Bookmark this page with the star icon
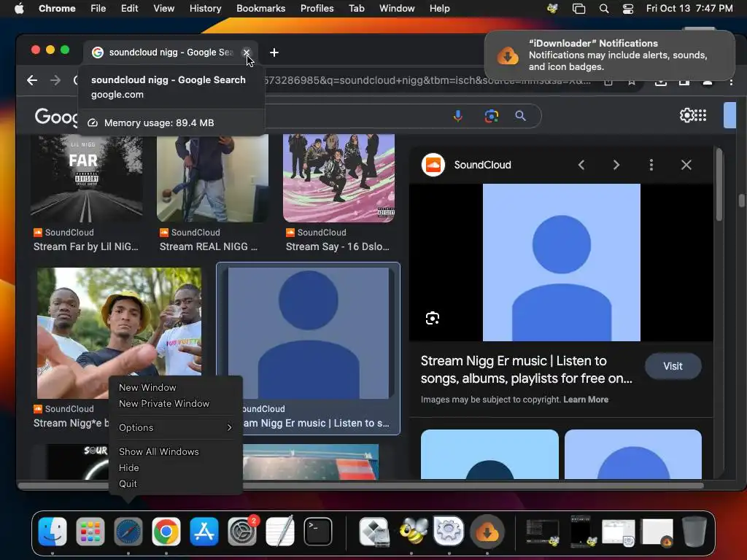This screenshot has height=560, width=747. coord(631,82)
